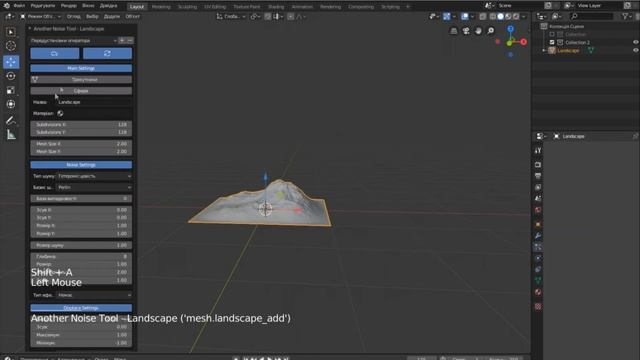Select the Select Box tool
The height and width of the screenshot is (360, 640).
[x=11, y=32]
